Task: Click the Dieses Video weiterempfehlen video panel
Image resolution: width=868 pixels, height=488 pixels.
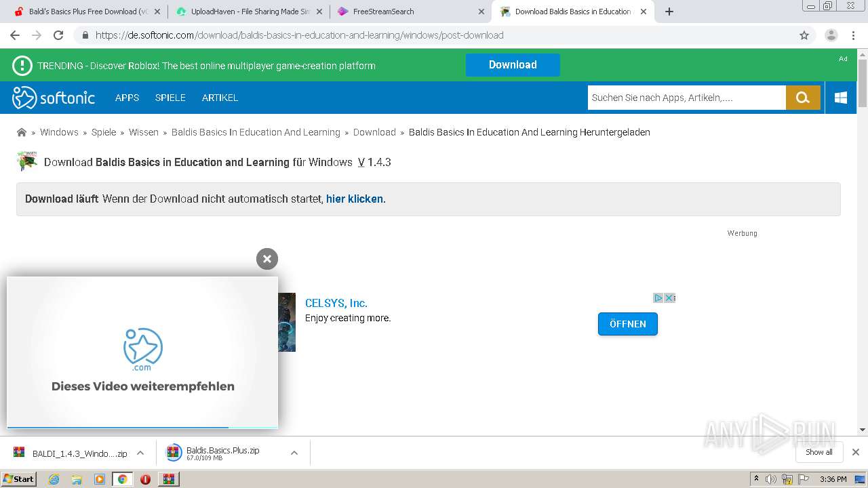Action: click(142, 352)
